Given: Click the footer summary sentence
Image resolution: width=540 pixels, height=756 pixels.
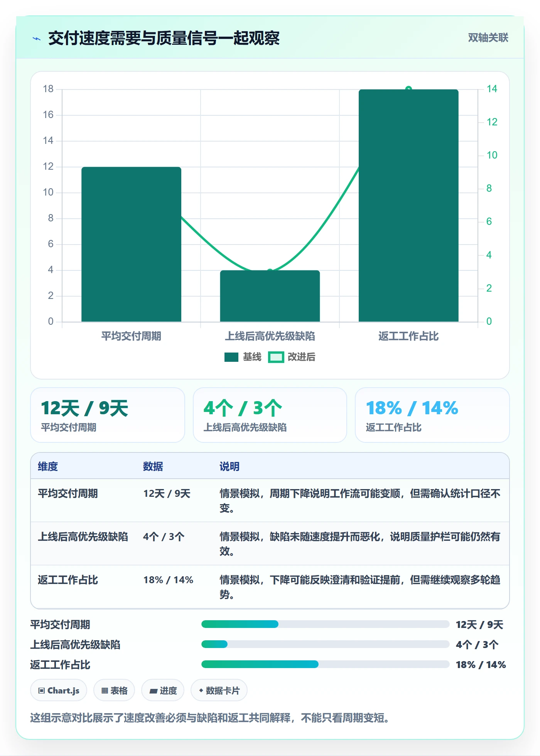Looking at the screenshot, I should (x=210, y=718).
